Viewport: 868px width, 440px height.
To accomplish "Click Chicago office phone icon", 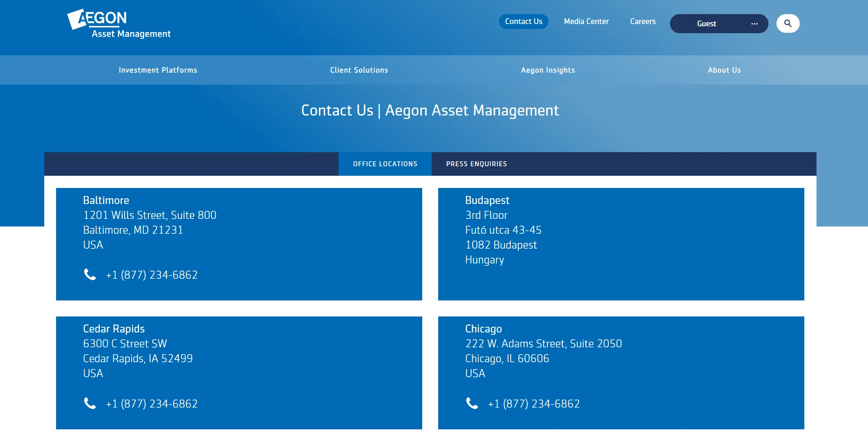I will tap(472, 403).
